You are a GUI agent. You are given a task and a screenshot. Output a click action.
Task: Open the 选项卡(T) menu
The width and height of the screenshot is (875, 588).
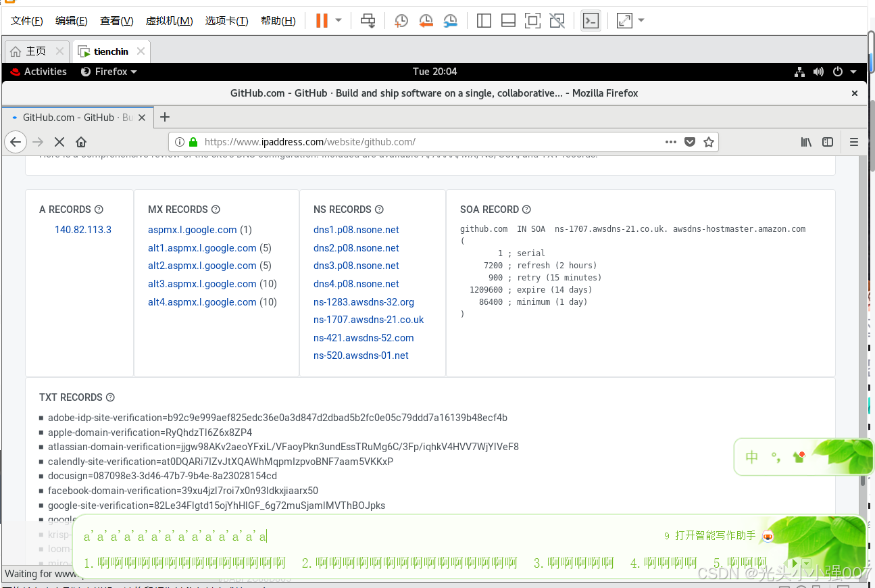[227, 21]
